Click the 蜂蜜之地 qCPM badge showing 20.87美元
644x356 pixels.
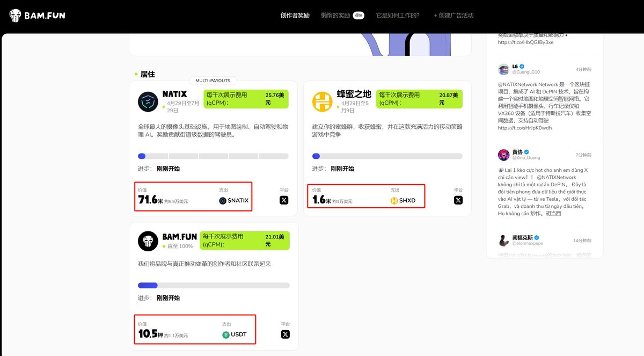pos(420,99)
